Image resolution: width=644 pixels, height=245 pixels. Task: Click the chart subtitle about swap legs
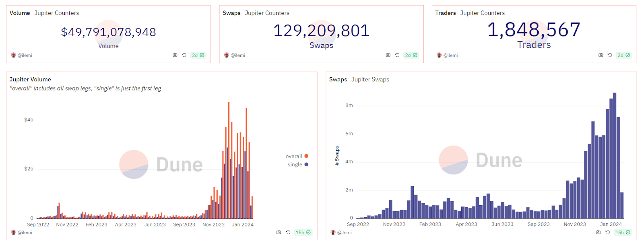point(85,89)
